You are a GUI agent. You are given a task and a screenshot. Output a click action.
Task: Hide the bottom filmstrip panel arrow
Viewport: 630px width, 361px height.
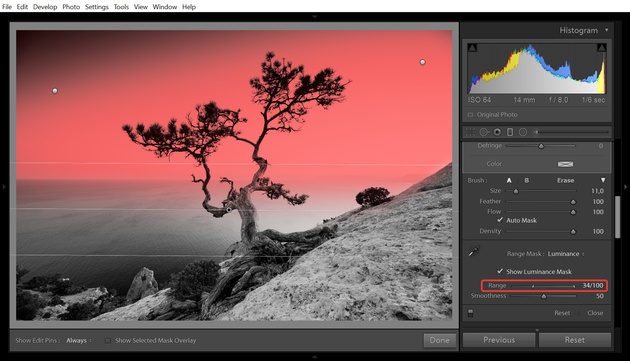coord(315,357)
